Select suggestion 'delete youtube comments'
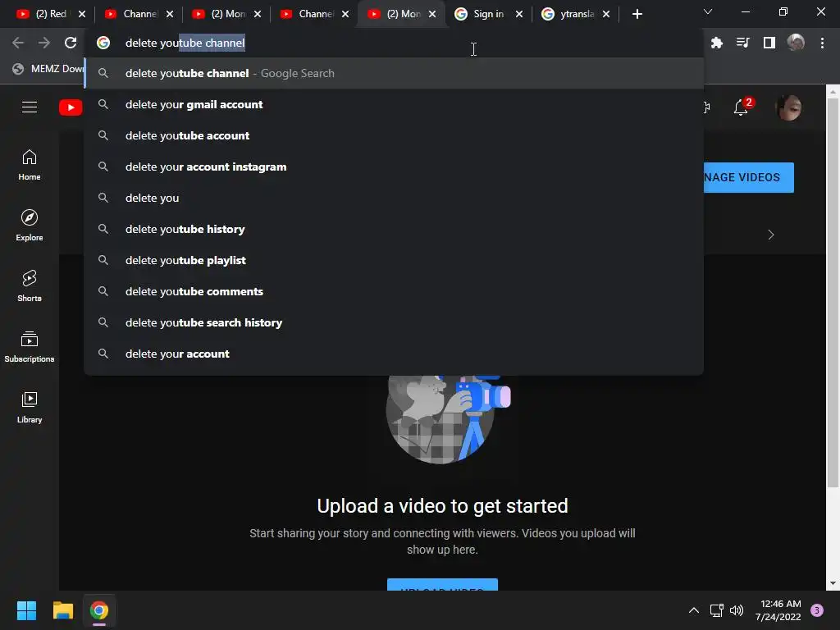The width and height of the screenshot is (840, 630). pos(394,291)
